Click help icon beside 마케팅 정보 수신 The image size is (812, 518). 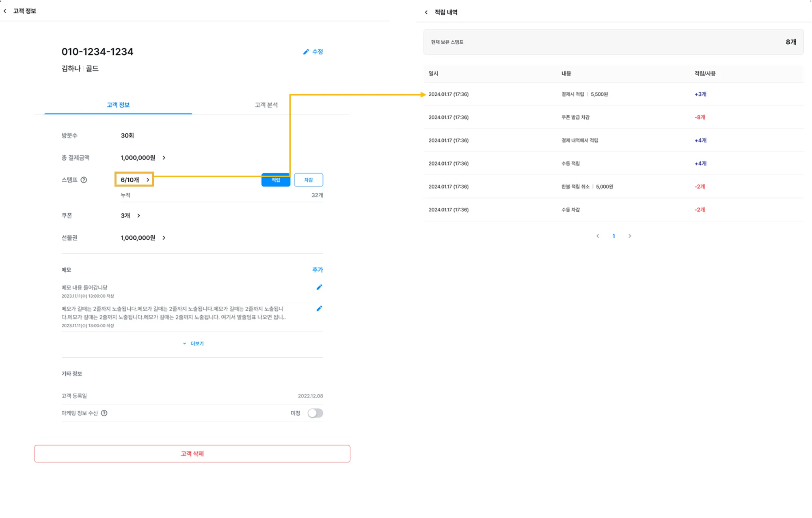[x=104, y=413]
